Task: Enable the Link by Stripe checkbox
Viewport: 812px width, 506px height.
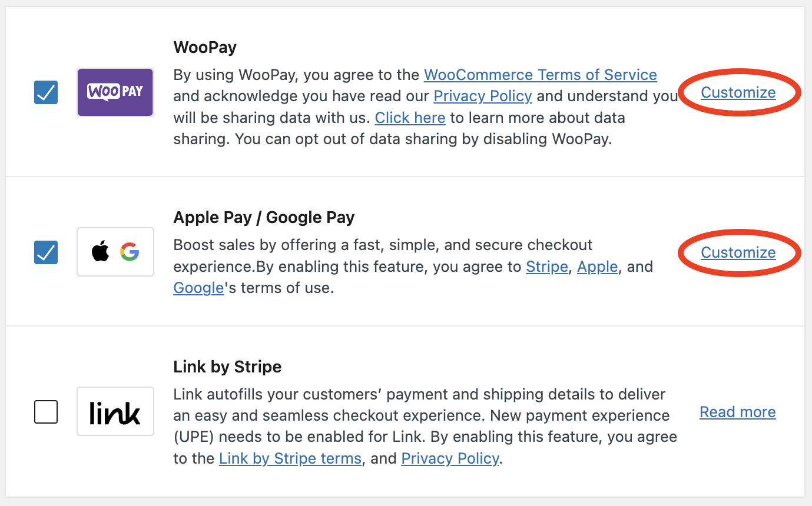Action: (45, 411)
